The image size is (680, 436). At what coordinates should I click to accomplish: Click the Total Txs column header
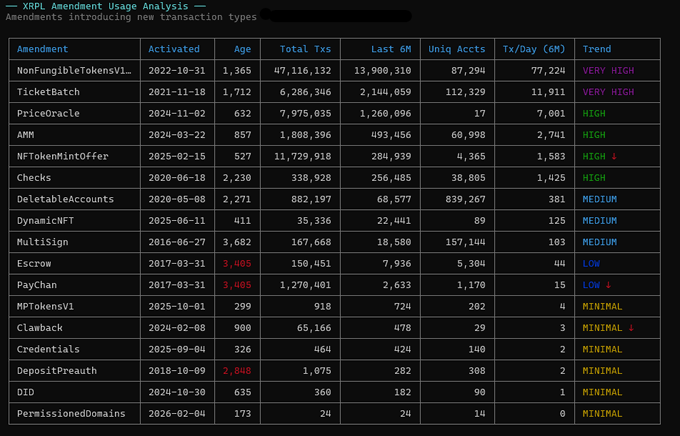click(x=305, y=49)
